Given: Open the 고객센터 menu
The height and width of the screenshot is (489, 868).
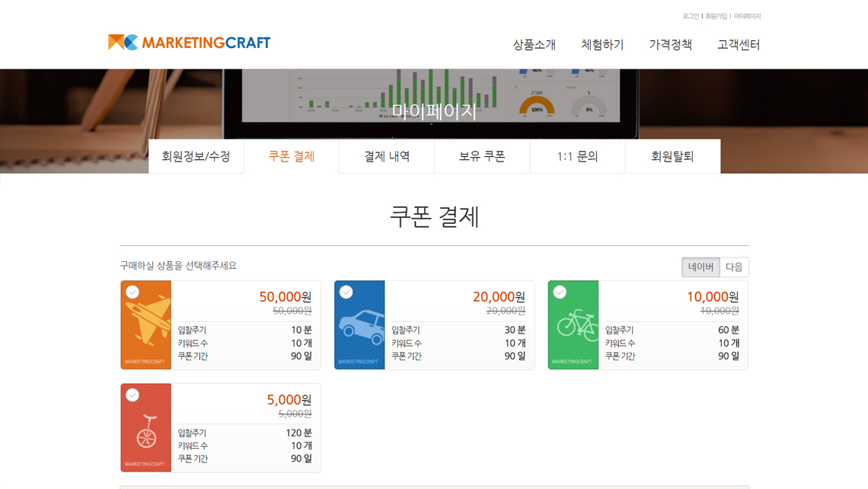Looking at the screenshot, I should click(738, 45).
